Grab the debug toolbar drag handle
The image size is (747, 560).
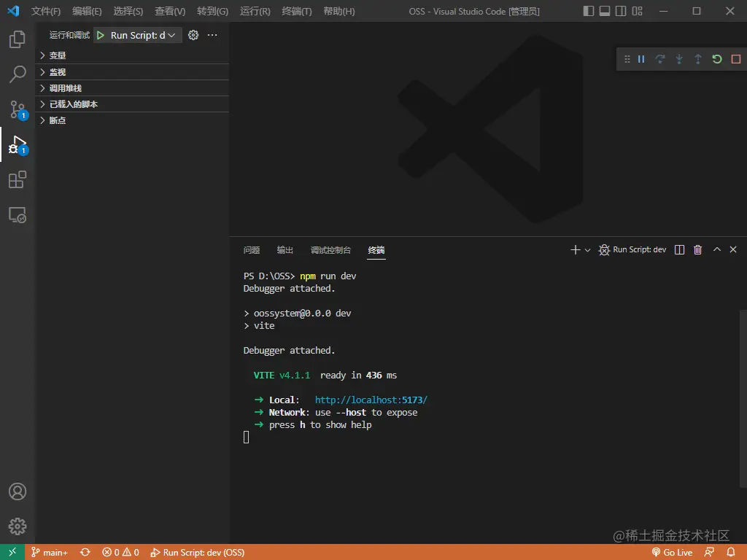coord(627,59)
